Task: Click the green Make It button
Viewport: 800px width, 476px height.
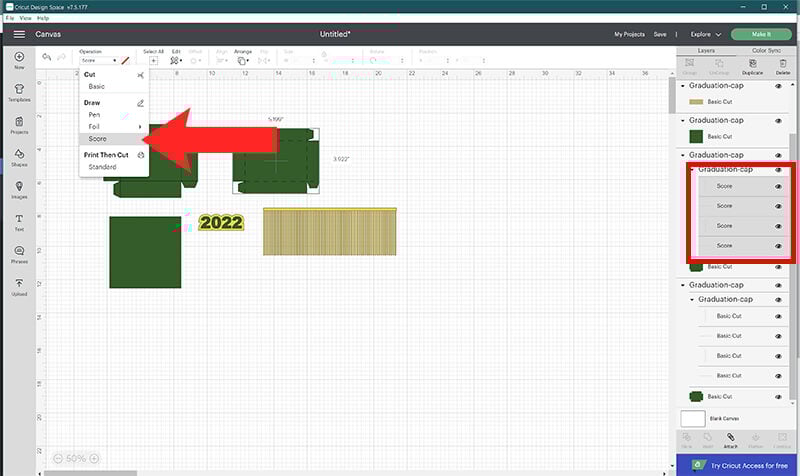Action: click(761, 34)
